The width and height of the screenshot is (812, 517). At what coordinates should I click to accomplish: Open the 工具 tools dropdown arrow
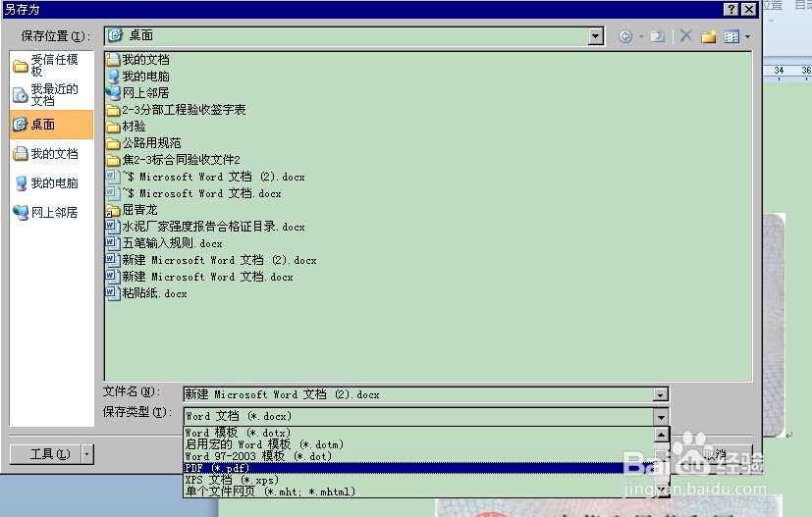(87, 454)
